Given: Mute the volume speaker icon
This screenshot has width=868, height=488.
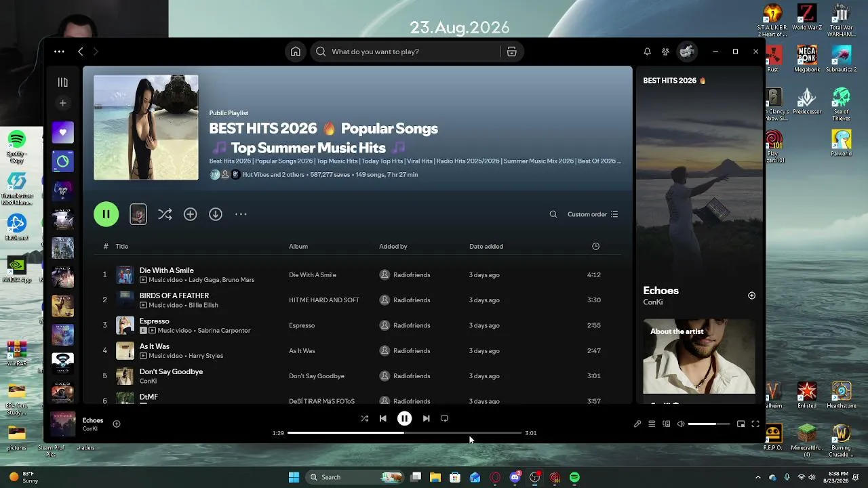Looking at the screenshot, I should click(x=681, y=424).
